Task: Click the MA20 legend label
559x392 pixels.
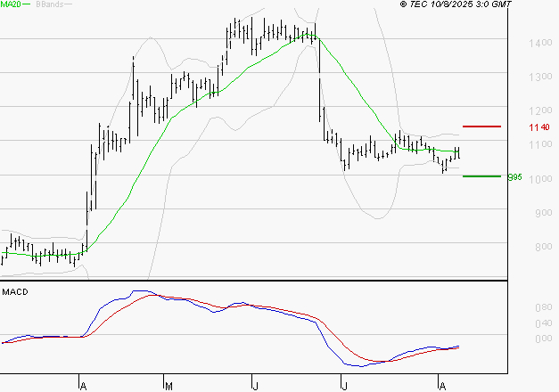Action: (11, 4)
